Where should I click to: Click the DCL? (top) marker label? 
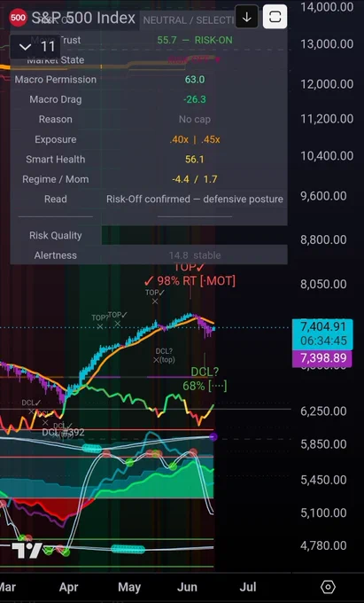164,356
